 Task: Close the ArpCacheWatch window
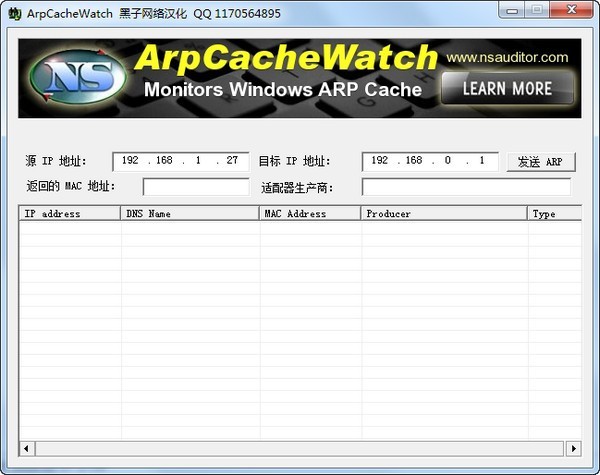click(571, 10)
